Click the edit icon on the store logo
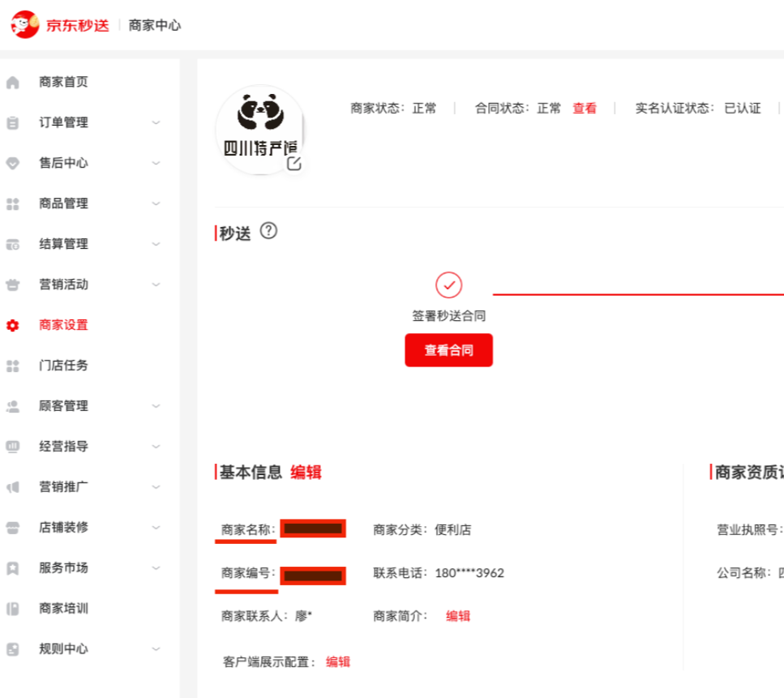This screenshot has height=698, width=784. tap(294, 163)
